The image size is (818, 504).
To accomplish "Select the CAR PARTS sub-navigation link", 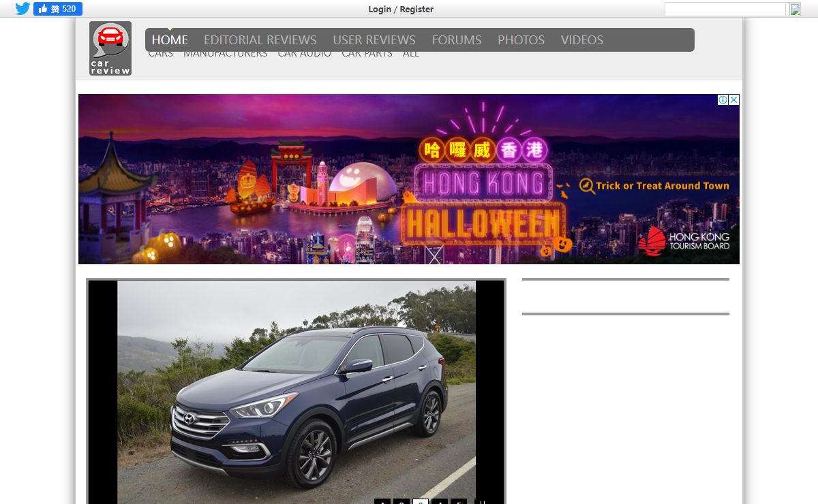I will coord(367,54).
